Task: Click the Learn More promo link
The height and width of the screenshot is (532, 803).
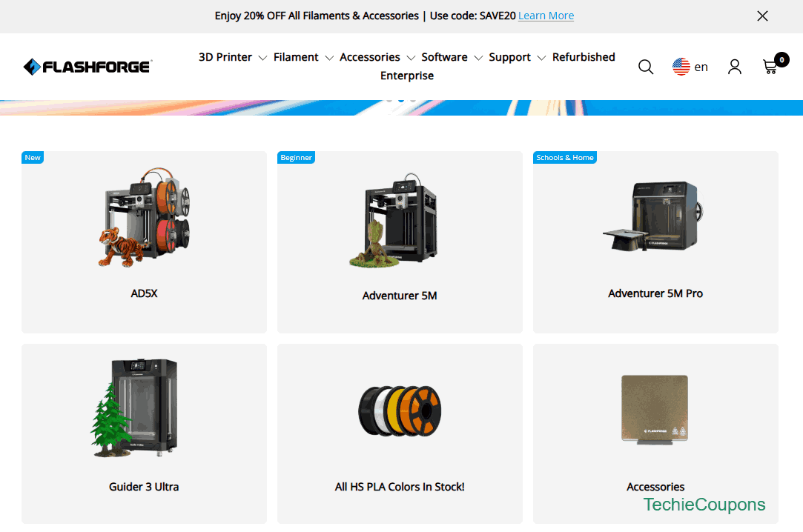Action: tap(546, 16)
